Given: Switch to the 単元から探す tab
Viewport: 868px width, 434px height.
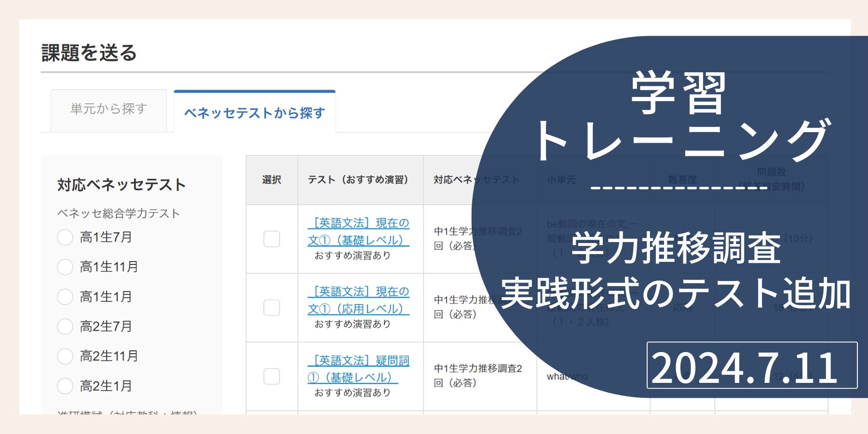Looking at the screenshot, I should pyautogui.click(x=108, y=110).
